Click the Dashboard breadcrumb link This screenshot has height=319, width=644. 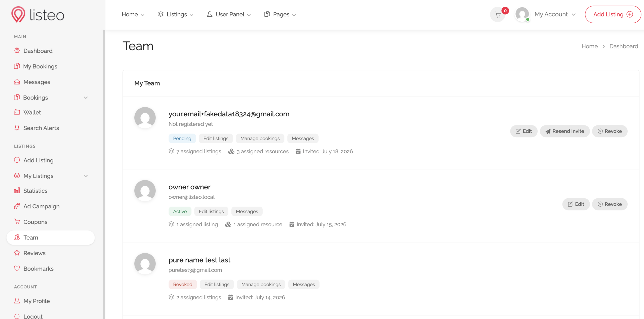pyautogui.click(x=624, y=46)
